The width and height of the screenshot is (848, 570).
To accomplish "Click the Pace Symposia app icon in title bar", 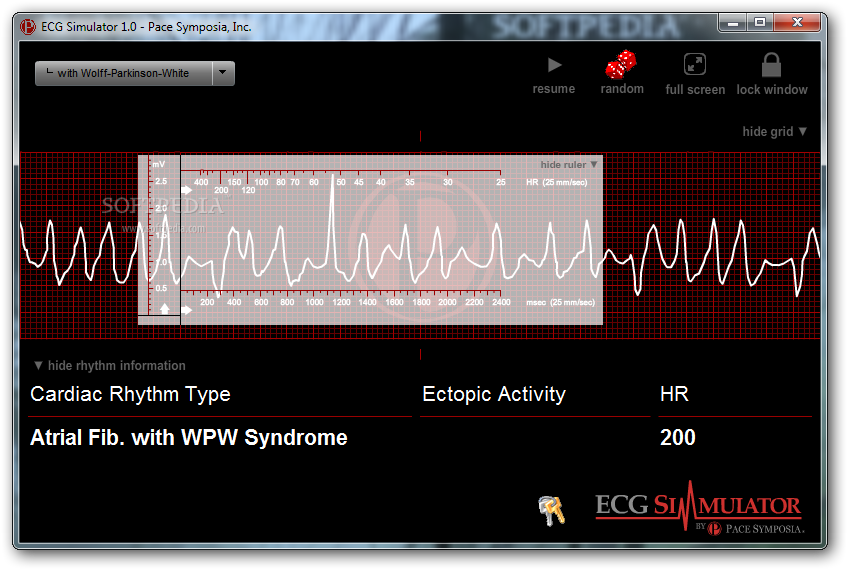I will coord(28,26).
